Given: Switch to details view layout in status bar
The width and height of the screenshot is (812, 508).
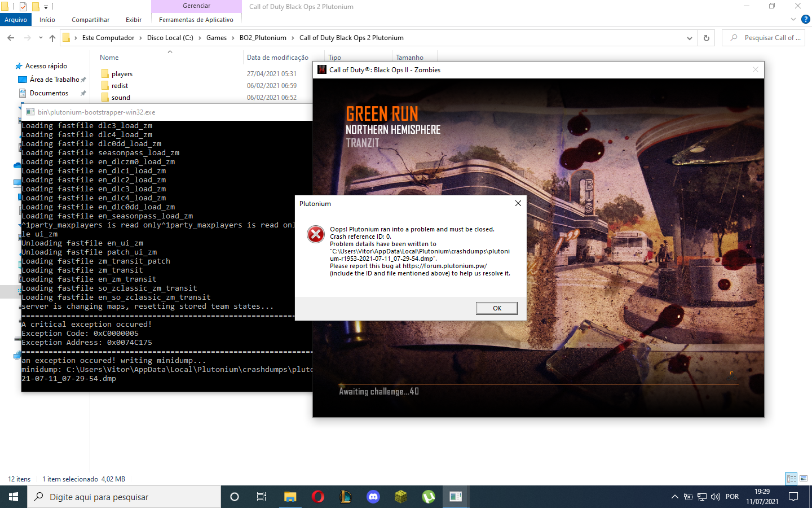Looking at the screenshot, I should [791, 479].
